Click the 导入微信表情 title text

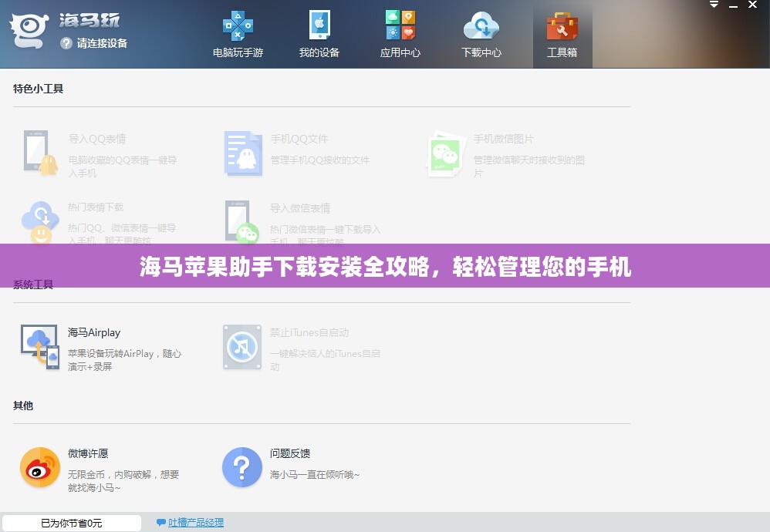(x=300, y=209)
